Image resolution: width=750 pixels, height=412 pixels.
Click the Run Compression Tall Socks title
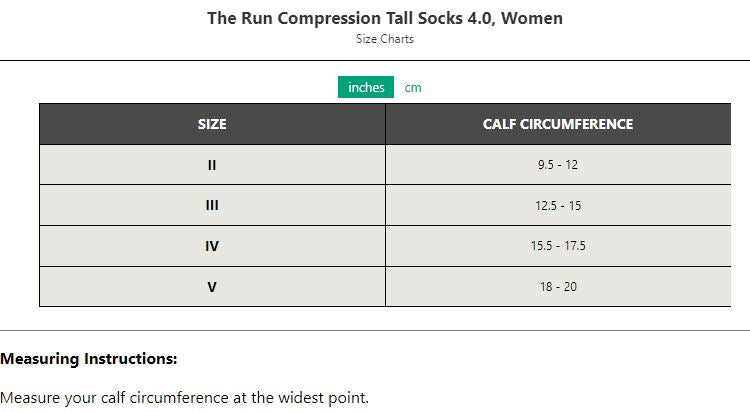click(384, 18)
